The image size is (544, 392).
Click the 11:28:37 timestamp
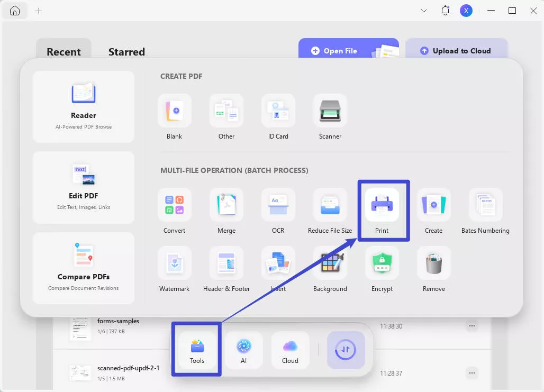click(x=391, y=373)
